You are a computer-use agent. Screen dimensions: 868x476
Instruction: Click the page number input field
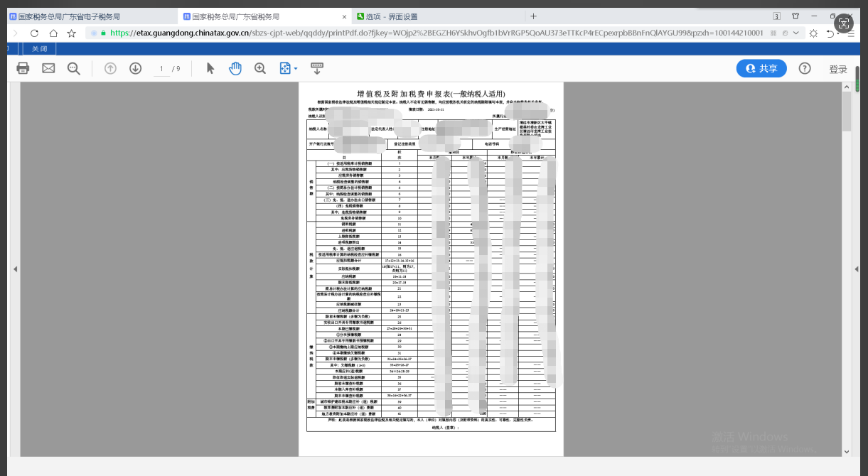tap(161, 69)
